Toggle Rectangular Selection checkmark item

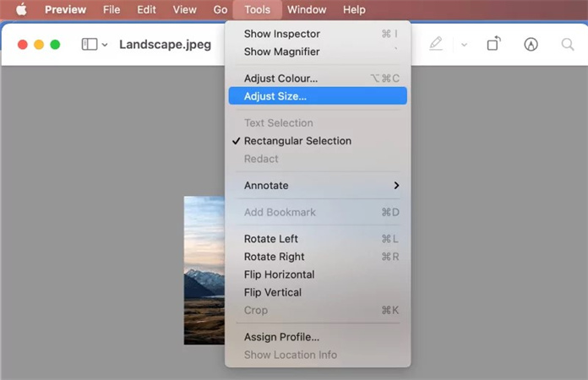click(x=318, y=141)
